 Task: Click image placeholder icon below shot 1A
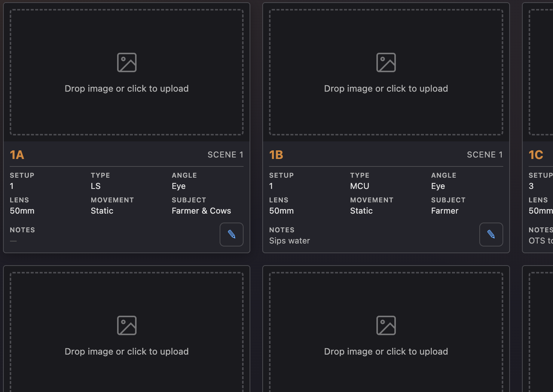[127, 325]
